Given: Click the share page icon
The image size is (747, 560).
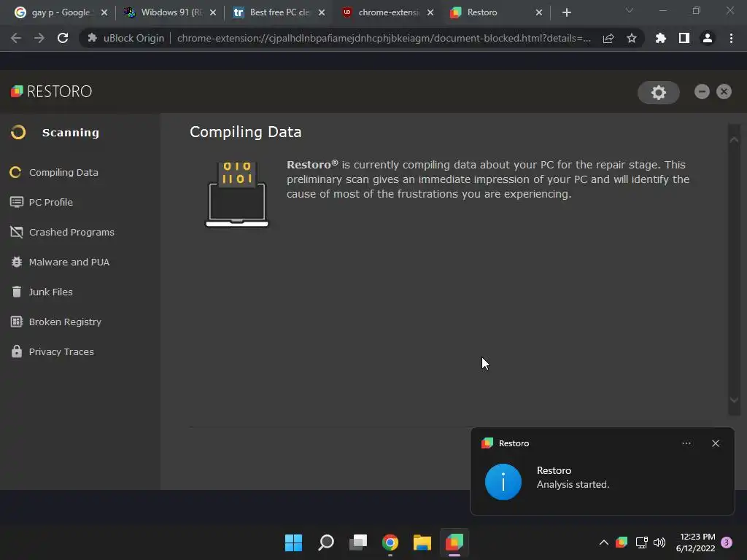Looking at the screenshot, I should coord(608,38).
